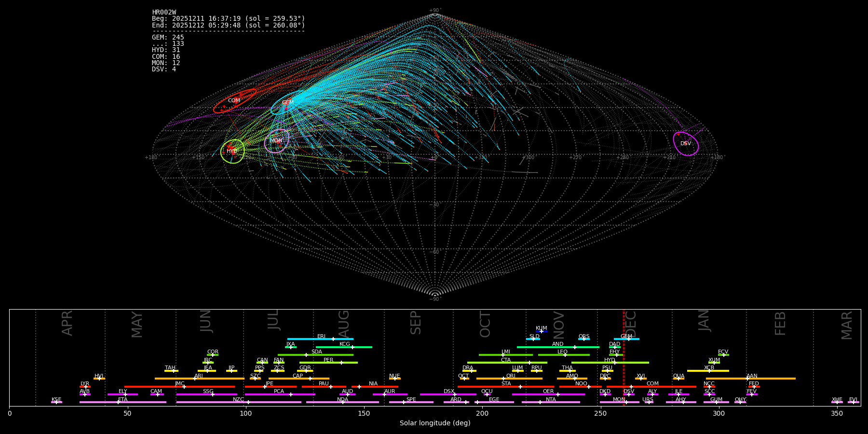The image size is (868, 434).
Task: Click the COM radiant ellipse on the sky map
Action: pyautogui.click(x=235, y=101)
